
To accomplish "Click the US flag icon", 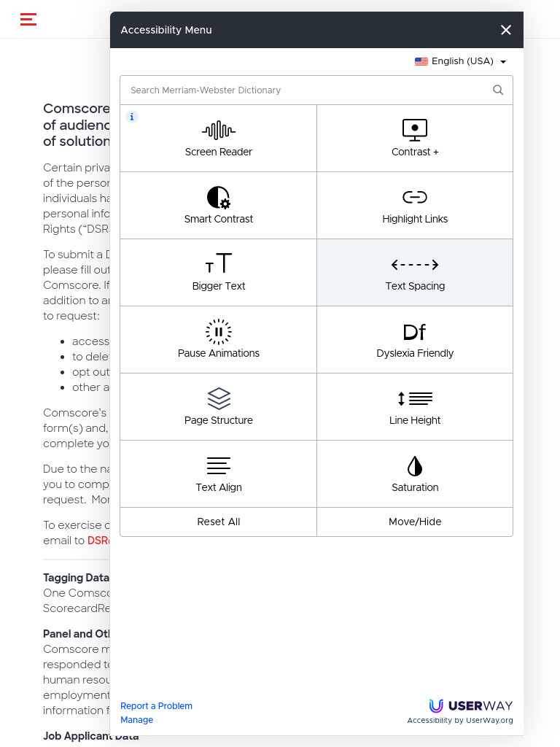I will 421,61.
